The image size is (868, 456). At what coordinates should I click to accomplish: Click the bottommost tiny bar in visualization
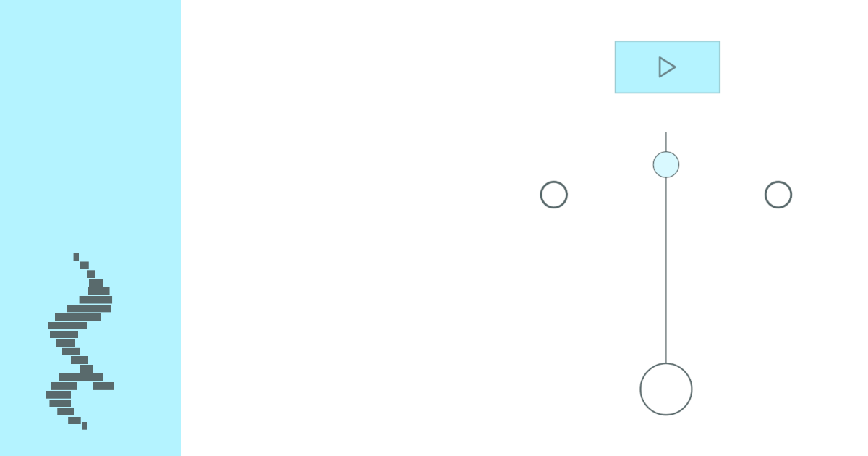click(84, 426)
